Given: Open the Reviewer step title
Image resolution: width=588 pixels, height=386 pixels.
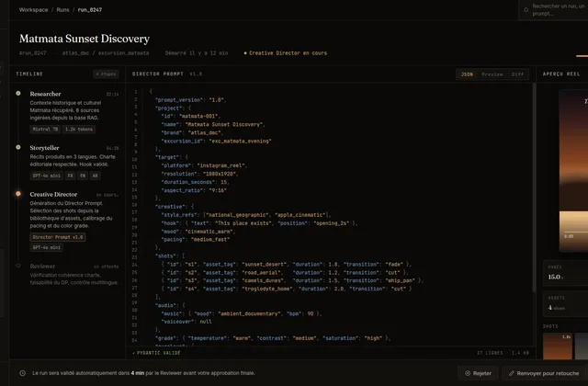Looking at the screenshot, I should [x=42, y=266].
